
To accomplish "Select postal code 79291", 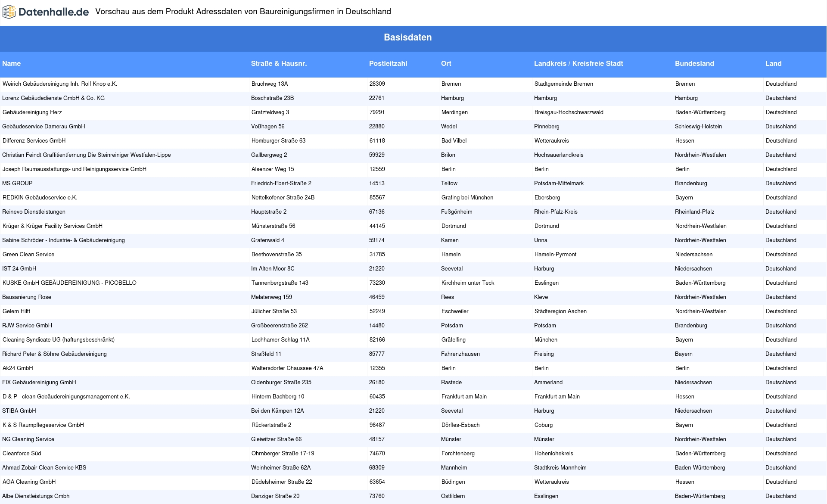I will 377,112.
